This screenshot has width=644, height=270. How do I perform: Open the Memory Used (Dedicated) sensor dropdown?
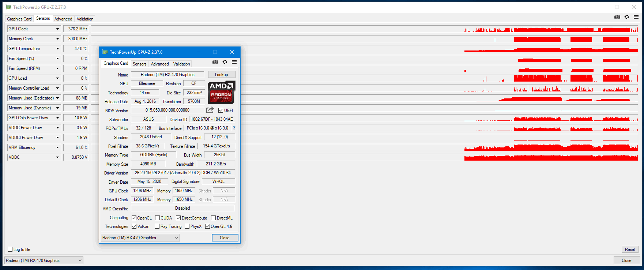pos(57,98)
